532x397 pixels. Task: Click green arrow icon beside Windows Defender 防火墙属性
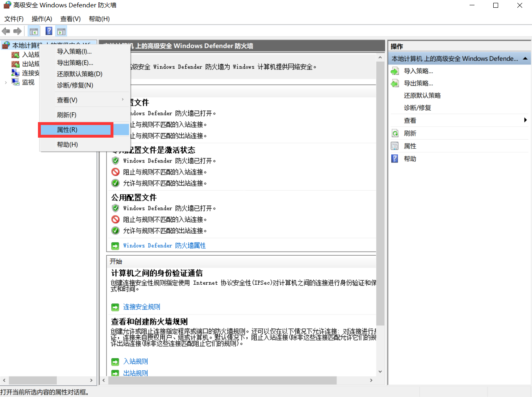pos(115,246)
